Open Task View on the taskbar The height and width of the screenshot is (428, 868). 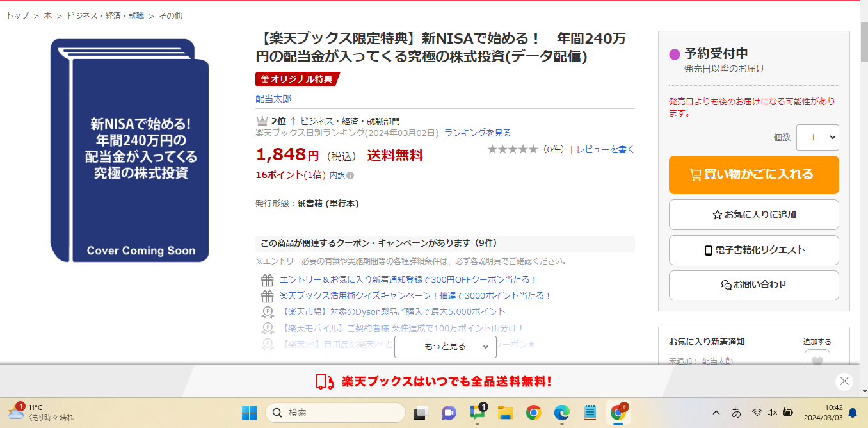click(420, 413)
